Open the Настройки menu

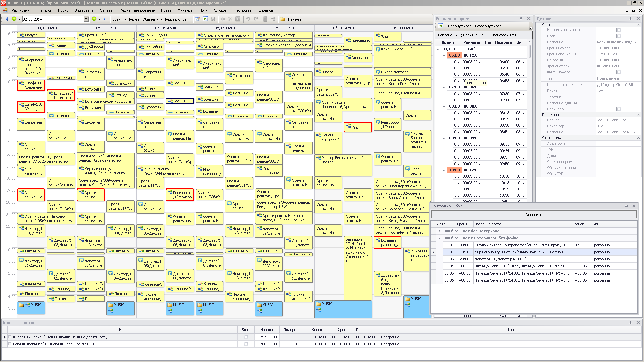click(243, 10)
